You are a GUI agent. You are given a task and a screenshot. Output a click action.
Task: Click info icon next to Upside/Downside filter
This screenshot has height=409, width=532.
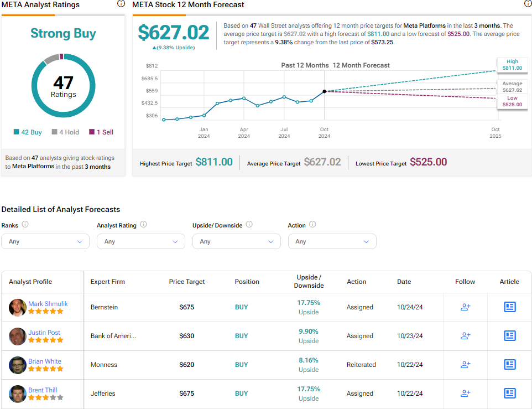click(x=249, y=225)
